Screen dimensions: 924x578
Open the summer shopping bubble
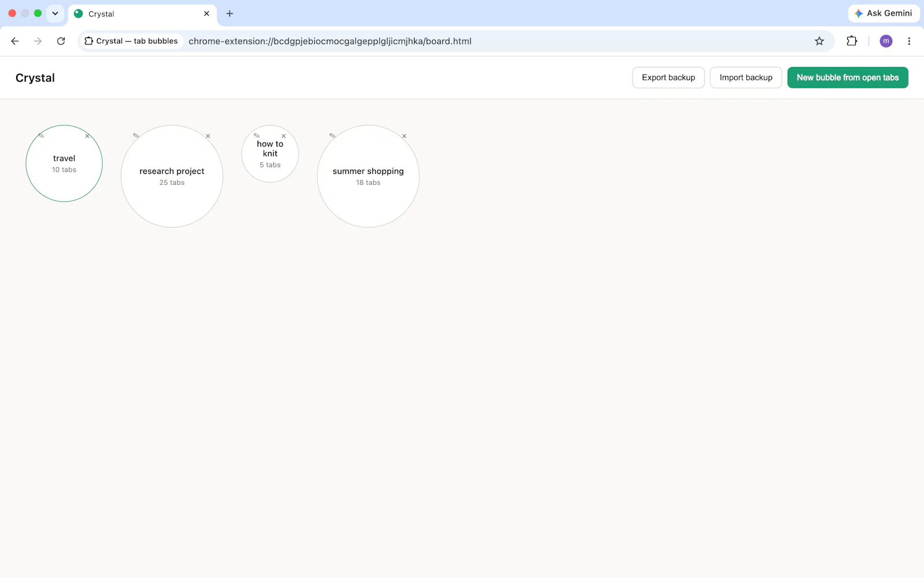368,176
